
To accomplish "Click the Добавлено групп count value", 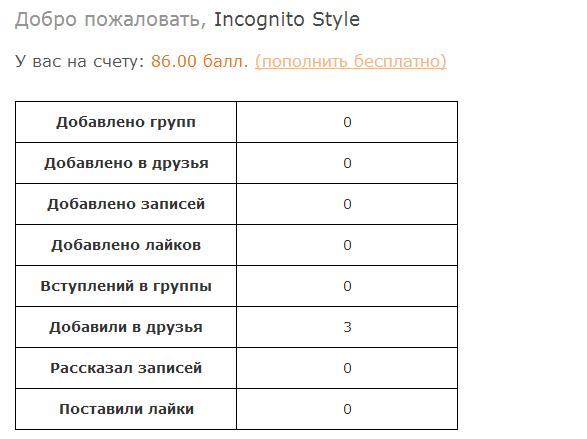I will point(347,122).
